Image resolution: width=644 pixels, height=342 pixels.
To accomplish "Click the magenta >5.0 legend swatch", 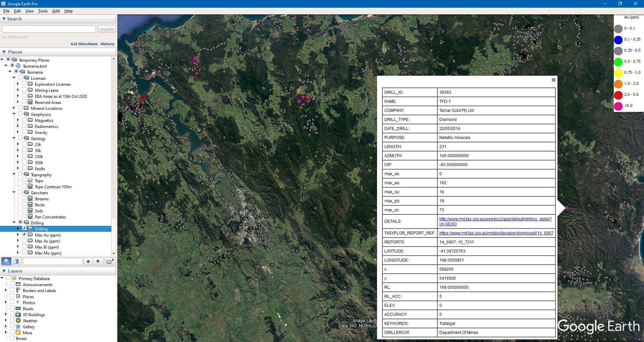I will 618,106.
